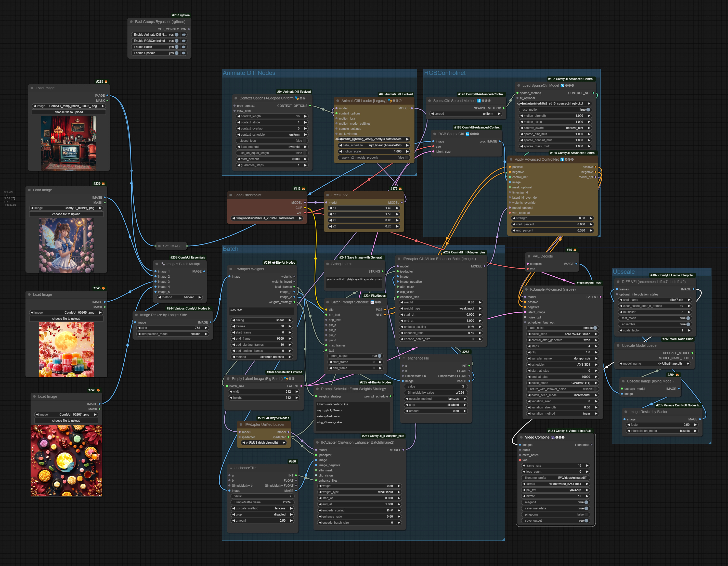Click the filename_prefix IPAVideo/Animatediff field
Image resolution: width=728 pixels, height=566 pixels.
(556, 478)
